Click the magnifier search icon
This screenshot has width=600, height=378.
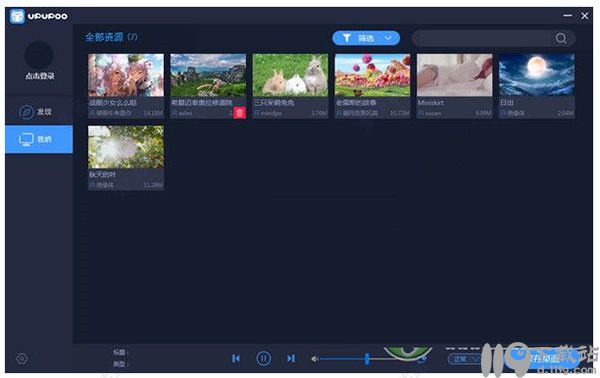click(x=561, y=38)
